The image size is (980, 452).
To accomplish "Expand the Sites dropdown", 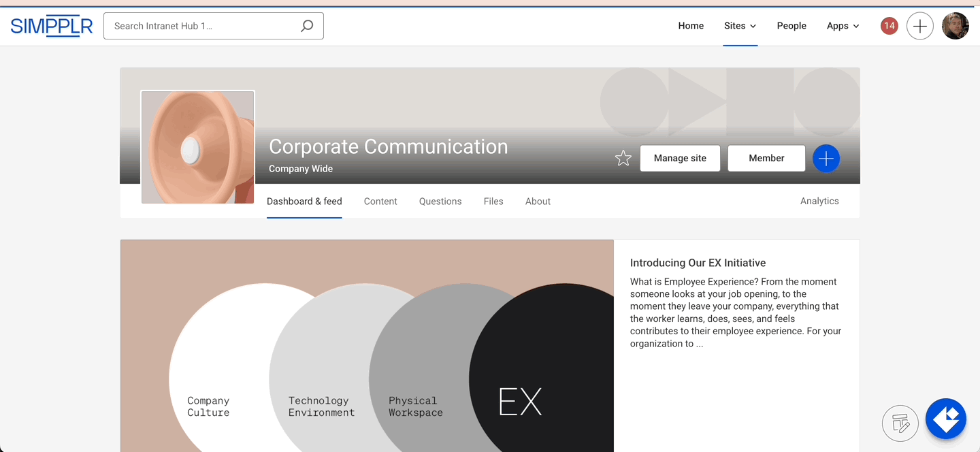I will pyautogui.click(x=740, y=25).
